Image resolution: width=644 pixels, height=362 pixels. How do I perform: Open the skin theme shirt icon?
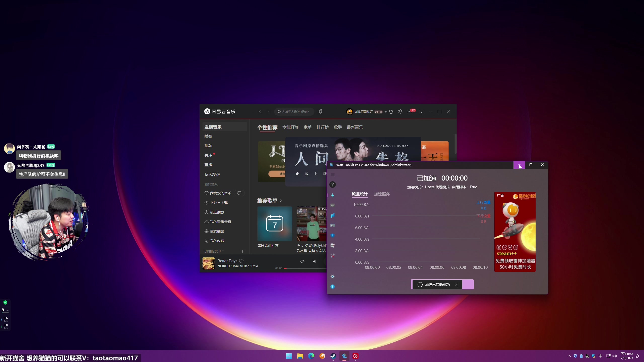point(391,112)
